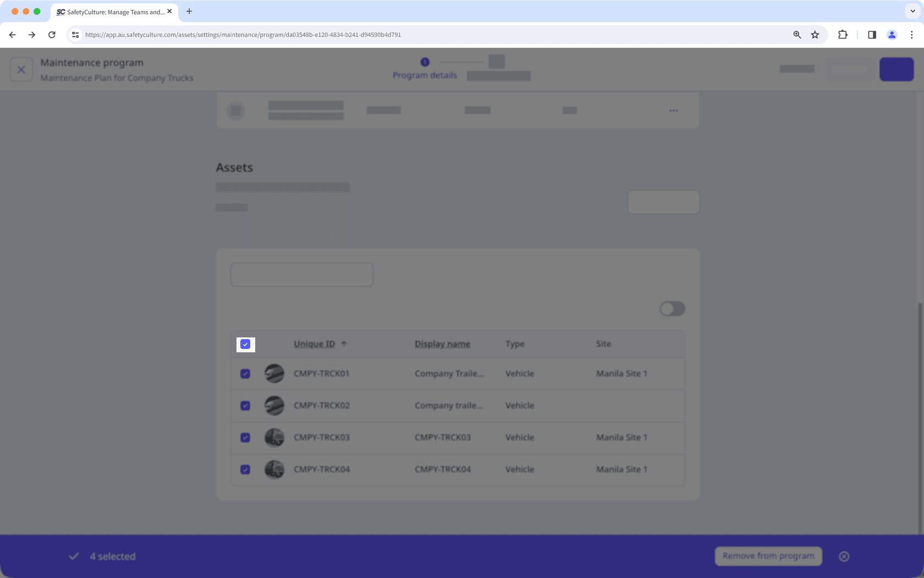This screenshot has height=578, width=924.
Task: Reload the current page
Action: (x=52, y=34)
